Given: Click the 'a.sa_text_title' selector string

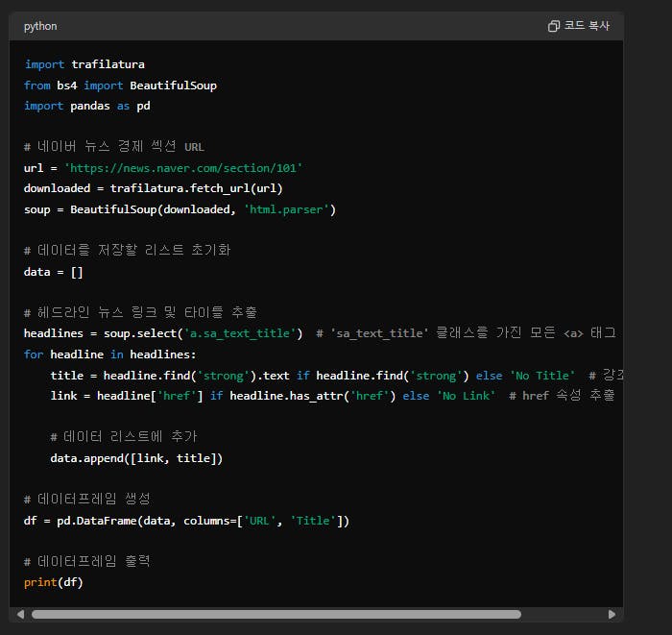Looking at the screenshot, I should point(240,333).
